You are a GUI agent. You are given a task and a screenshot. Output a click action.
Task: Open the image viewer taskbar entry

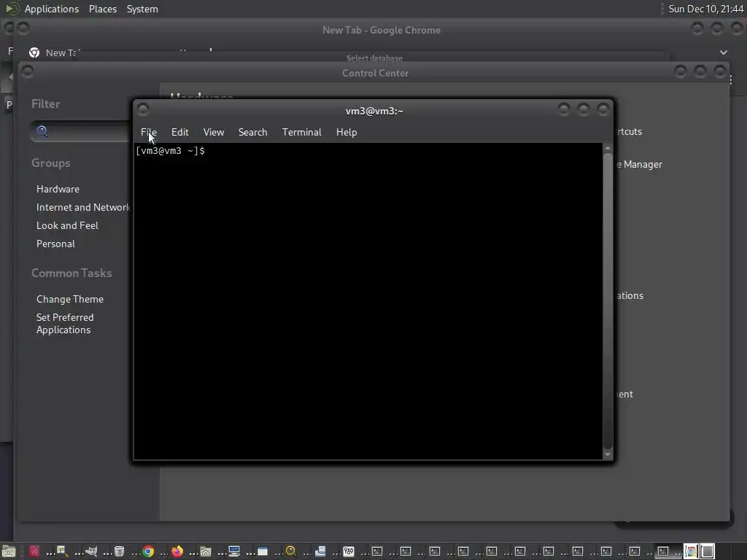click(x=61, y=551)
